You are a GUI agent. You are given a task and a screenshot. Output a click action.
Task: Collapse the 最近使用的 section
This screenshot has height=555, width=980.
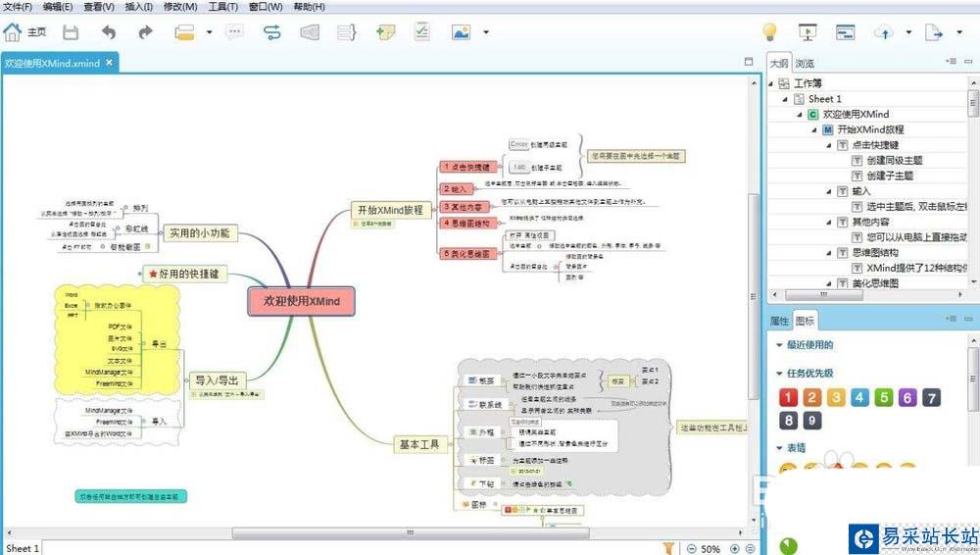pos(779,345)
